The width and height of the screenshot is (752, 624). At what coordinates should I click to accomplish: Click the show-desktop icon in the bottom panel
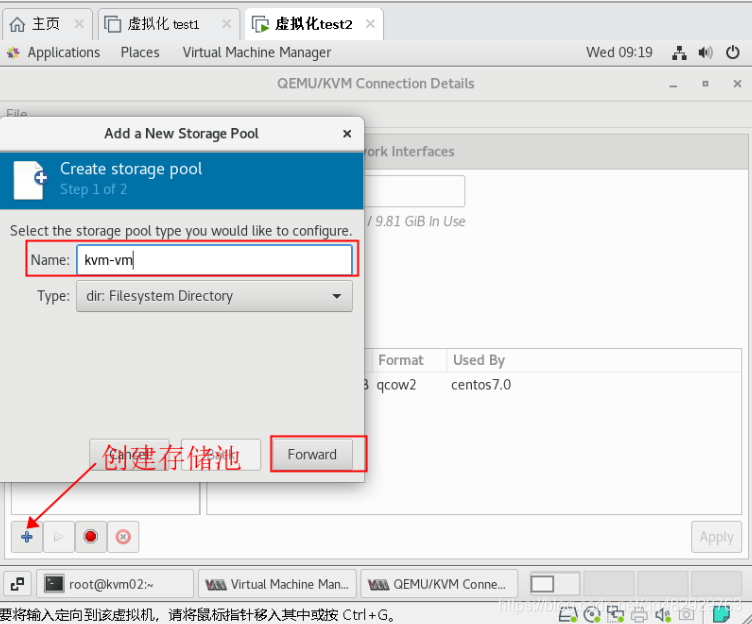coord(18,584)
